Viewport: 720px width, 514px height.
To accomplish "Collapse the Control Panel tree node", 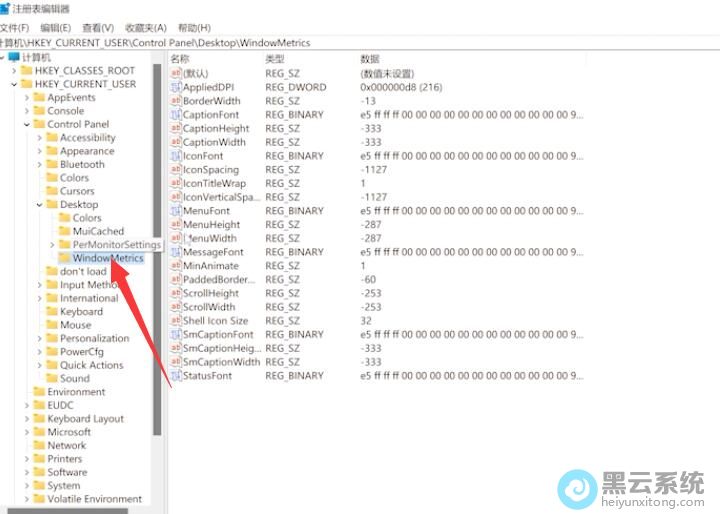I will 27,124.
